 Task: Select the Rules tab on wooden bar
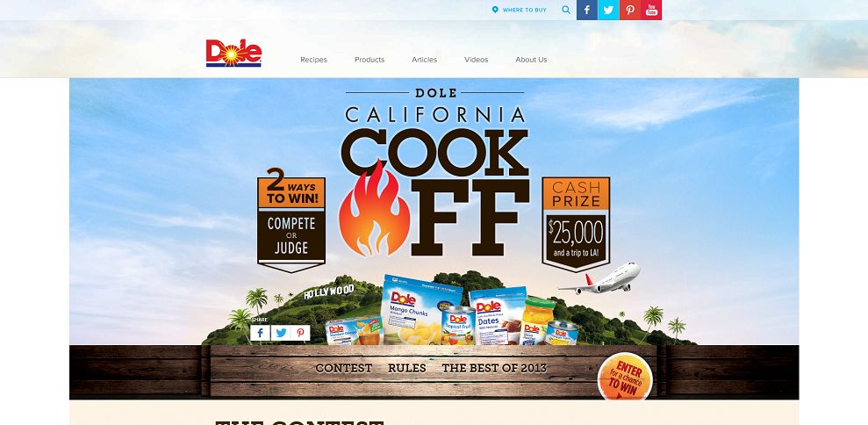pos(407,368)
